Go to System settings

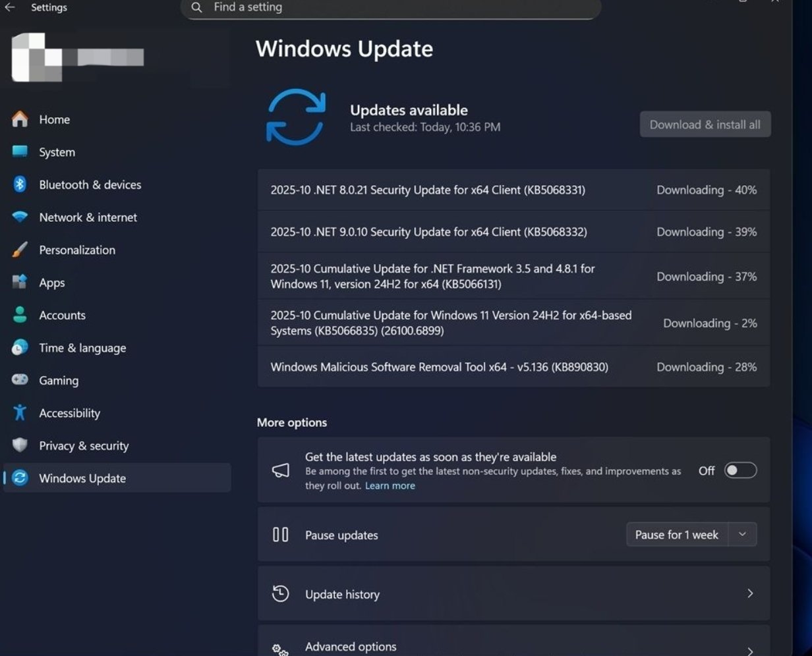click(x=117, y=151)
